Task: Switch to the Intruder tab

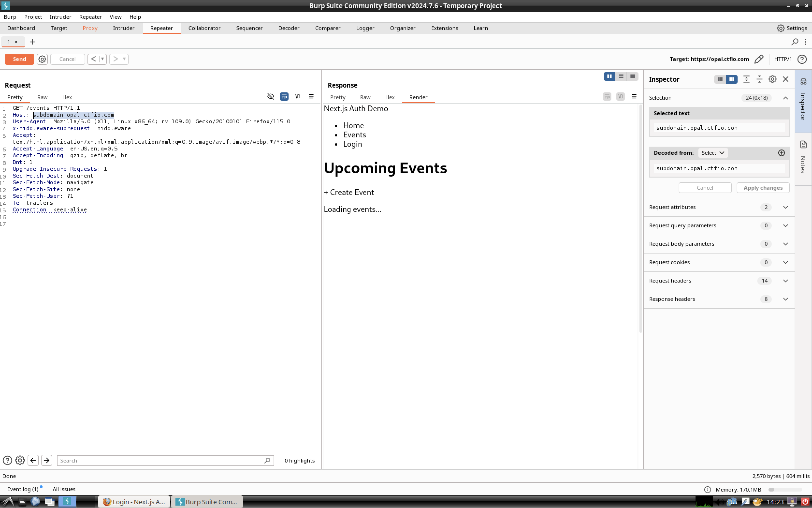Action: (x=123, y=28)
